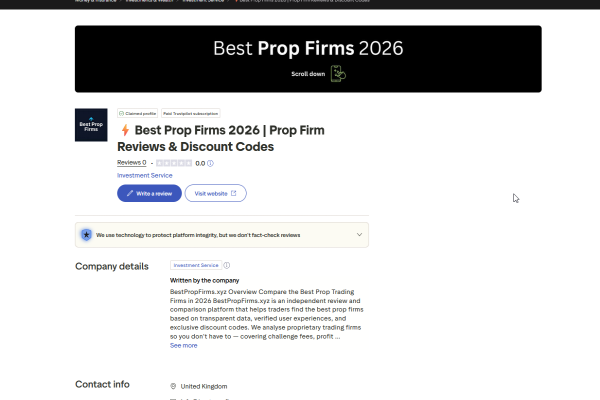The image size is (600, 400).
Task: Open the Visit website button
Action: coord(215,193)
